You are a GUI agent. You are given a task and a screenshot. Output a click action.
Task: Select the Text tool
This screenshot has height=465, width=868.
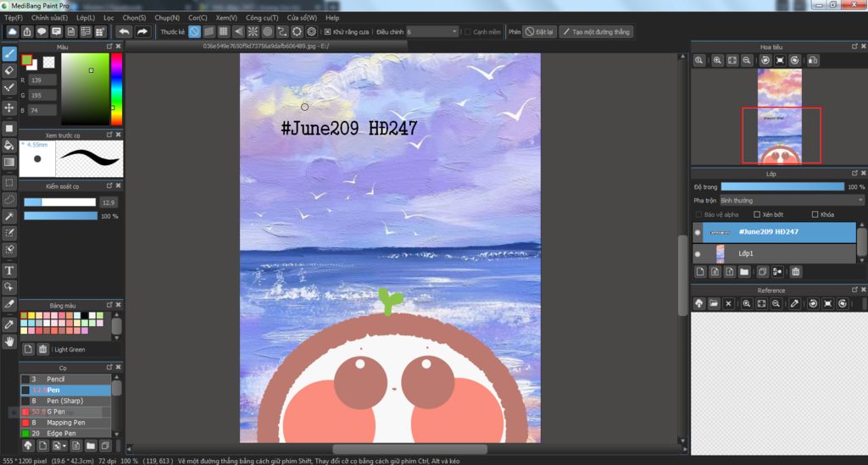pos(8,270)
